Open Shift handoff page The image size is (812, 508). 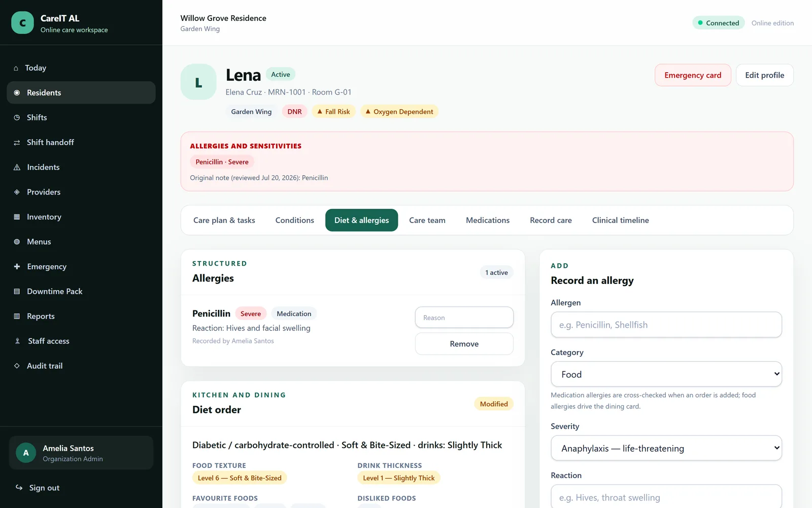click(x=81, y=142)
